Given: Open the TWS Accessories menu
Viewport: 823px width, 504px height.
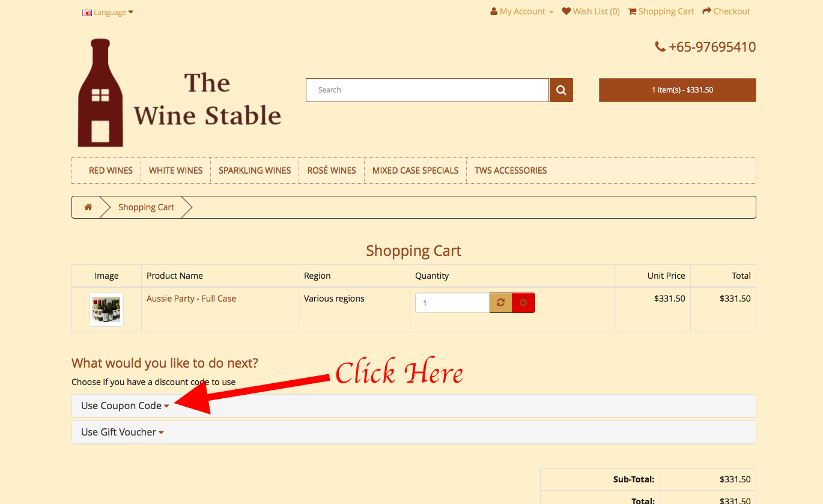Looking at the screenshot, I should click(511, 171).
